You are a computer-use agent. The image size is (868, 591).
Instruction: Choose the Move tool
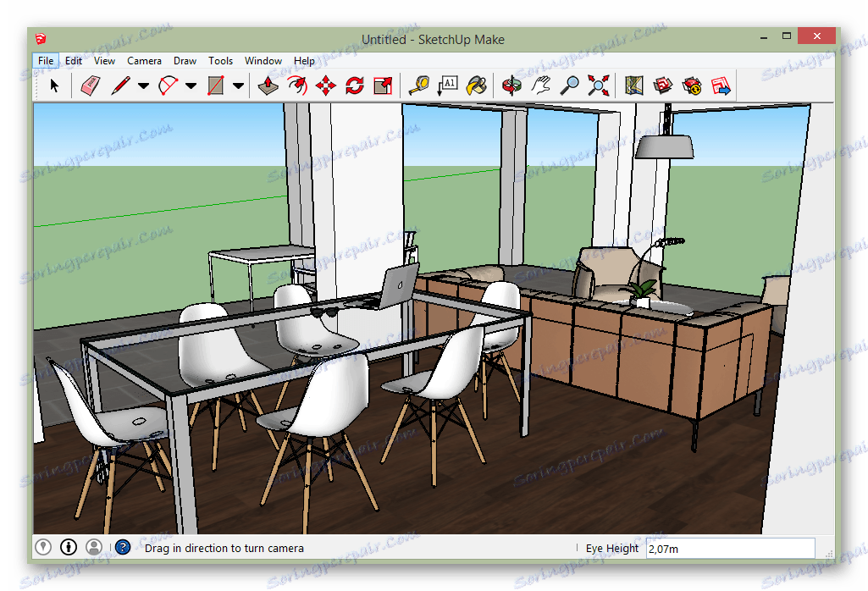(325, 86)
